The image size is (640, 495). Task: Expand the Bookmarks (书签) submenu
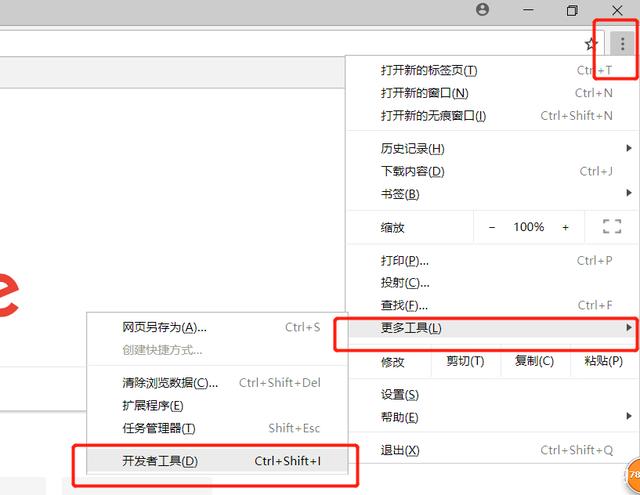click(491, 194)
